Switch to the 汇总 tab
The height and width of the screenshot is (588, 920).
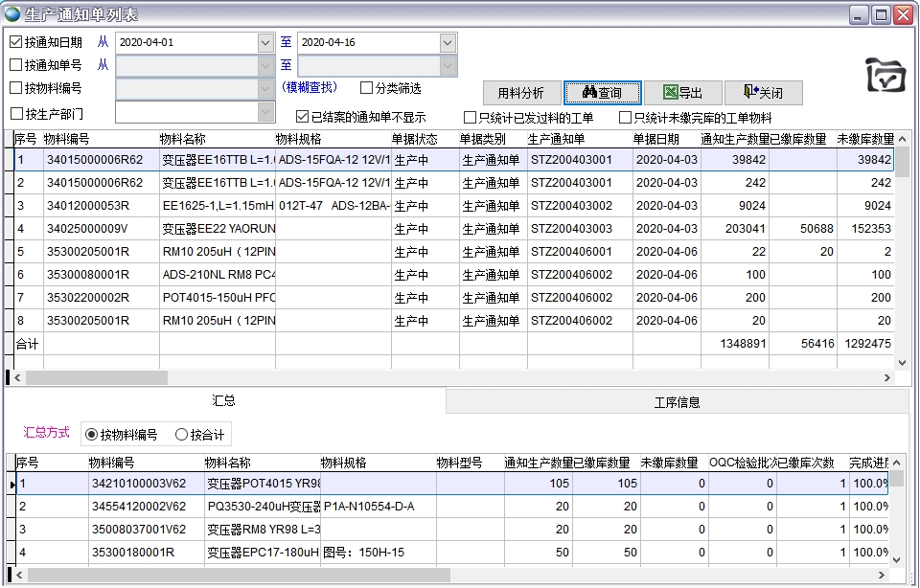(223, 401)
